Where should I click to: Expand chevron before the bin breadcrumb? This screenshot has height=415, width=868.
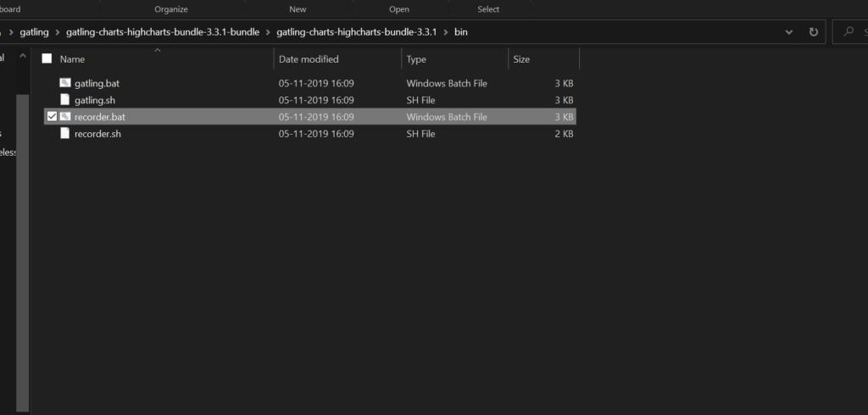click(x=446, y=32)
